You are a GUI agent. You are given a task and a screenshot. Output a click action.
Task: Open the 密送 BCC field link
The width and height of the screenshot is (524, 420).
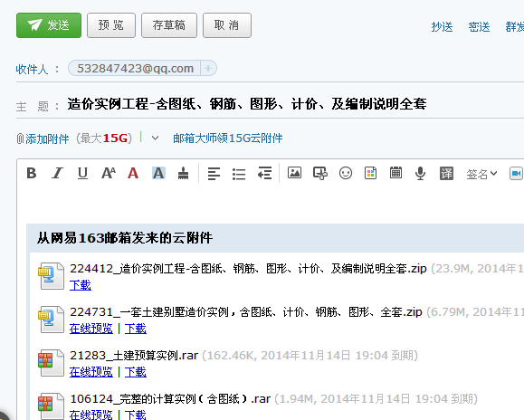point(479,27)
